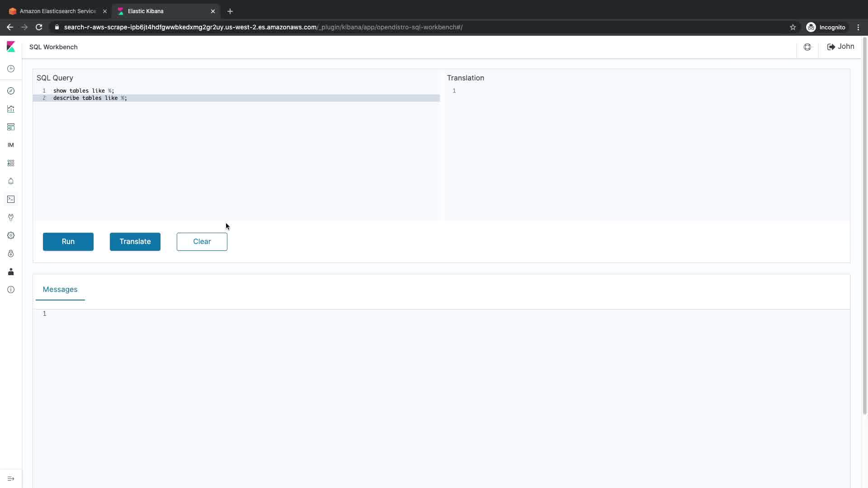Open Index Management (IM) in sidebar
The image size is (868, 488).
(11, 145)
